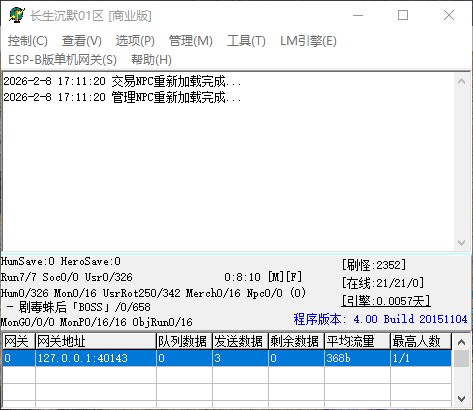Viewport: 473px width, 410px height.
Task: Click the 1/1 max players cell
Action: point(421,358)
